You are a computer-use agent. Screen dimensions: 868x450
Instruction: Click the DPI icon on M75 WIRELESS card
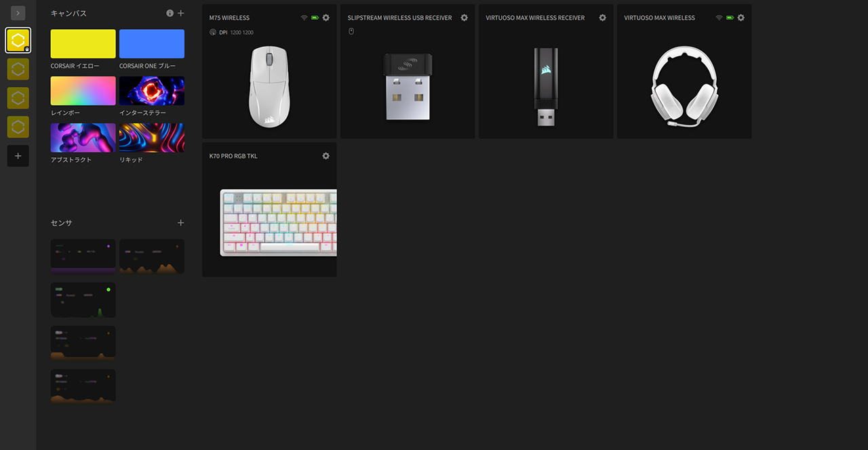pos(213,32)
